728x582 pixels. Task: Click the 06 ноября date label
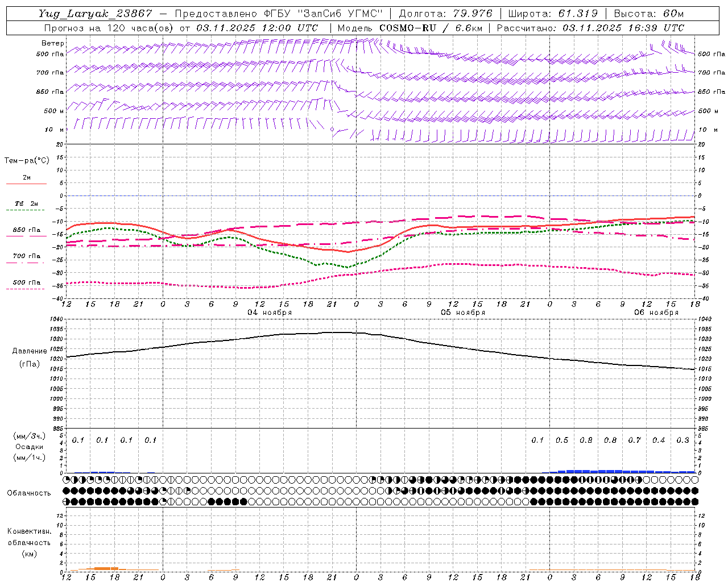pos(656,313)
